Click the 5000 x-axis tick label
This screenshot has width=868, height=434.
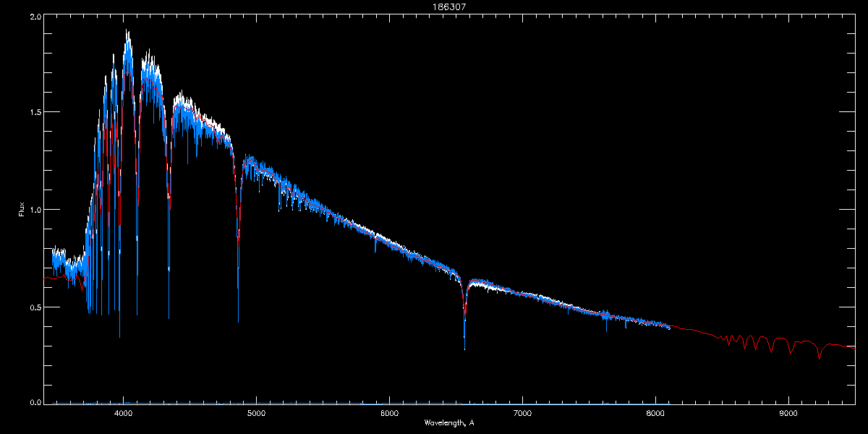point(256,413)
